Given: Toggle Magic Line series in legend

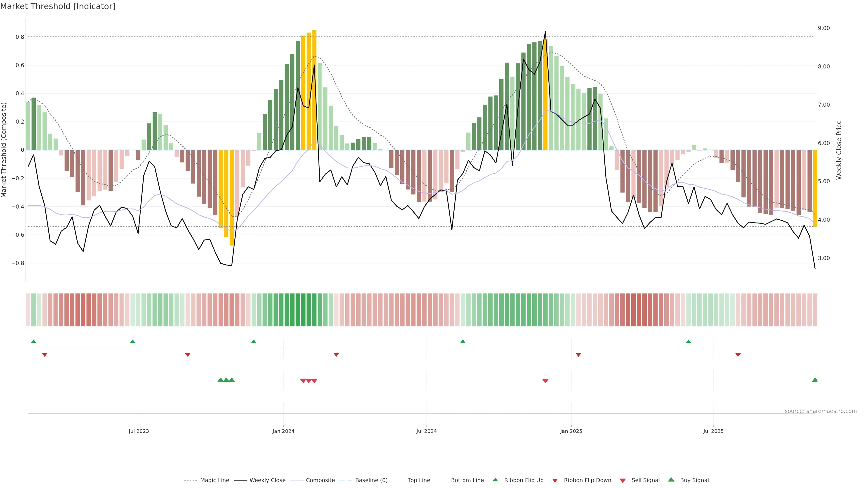Looking at the screenshot, I should 214,480.
